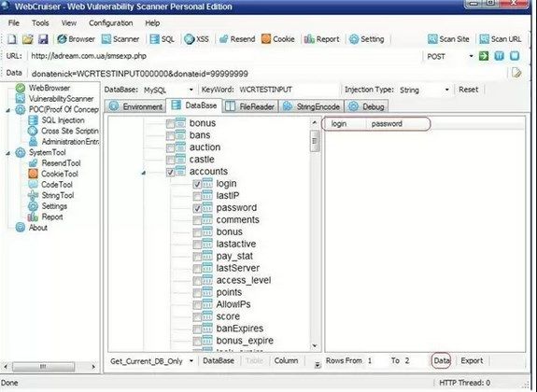Click the green submit arrow icon

pos(484,56)
